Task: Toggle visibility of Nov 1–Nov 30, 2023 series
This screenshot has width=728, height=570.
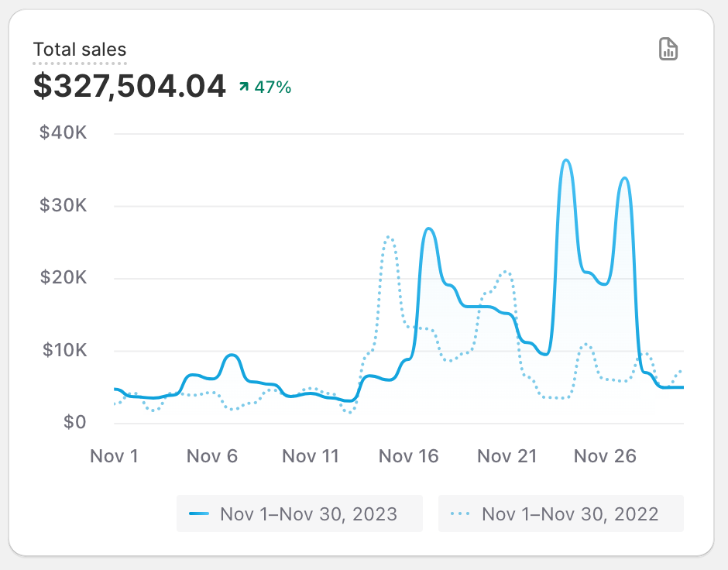Action: click(x=300, y=513)
